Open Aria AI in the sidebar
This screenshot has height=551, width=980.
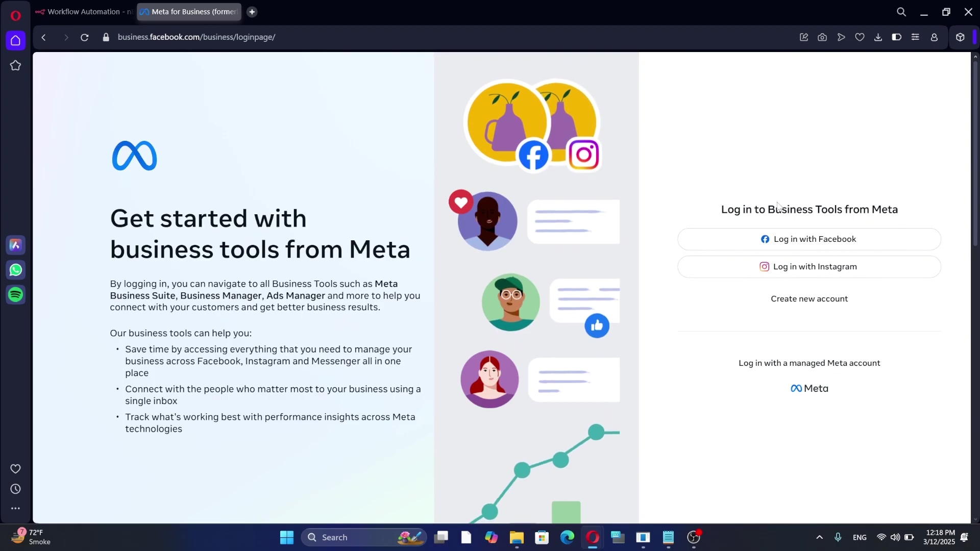[15, 245]
